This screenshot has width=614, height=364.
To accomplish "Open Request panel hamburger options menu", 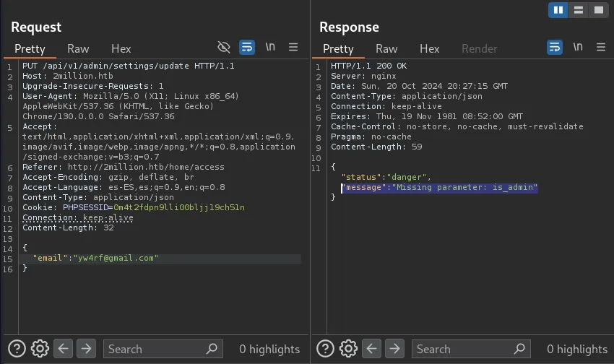I will tap(293, 48).
